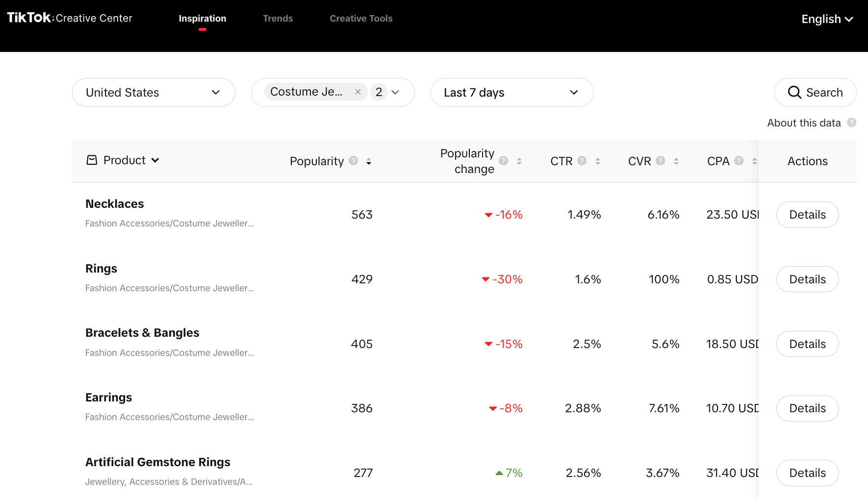Sort by Popularity change arrows
868x499 pixels.
point(519,161)
